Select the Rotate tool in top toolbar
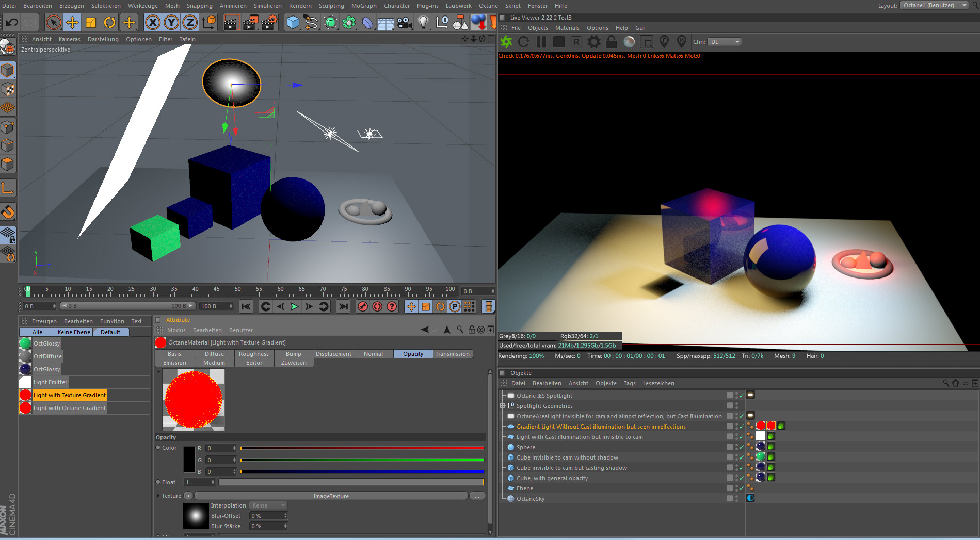Viewport: 980px width, 540px height. pyautogui.click(x=109, y=23)
